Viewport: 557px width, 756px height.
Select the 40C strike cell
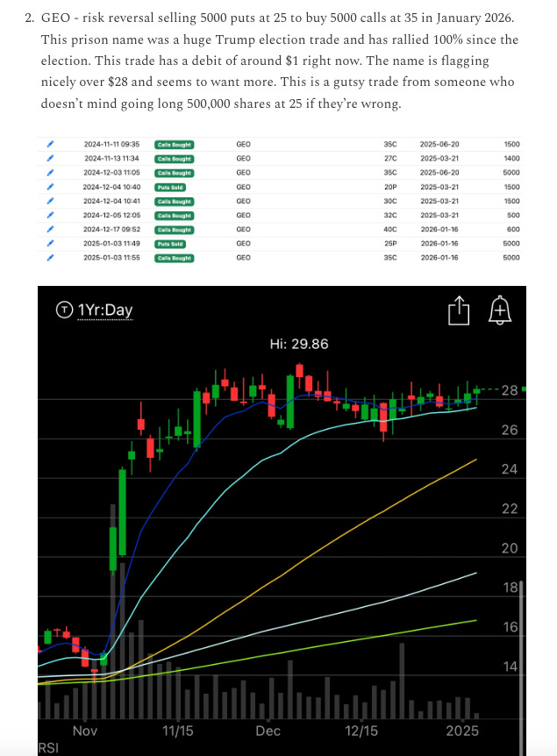390,229
